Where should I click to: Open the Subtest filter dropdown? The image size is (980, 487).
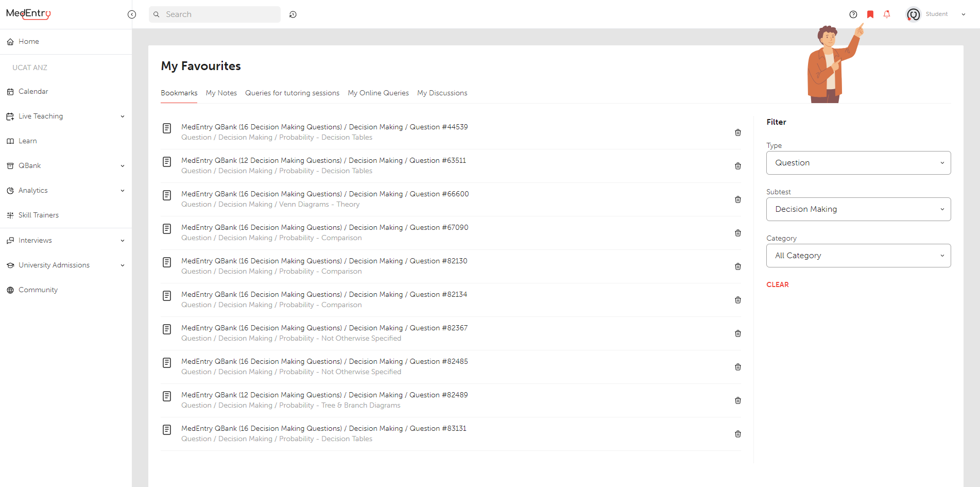pyautogui.click(x=858, y=209)
